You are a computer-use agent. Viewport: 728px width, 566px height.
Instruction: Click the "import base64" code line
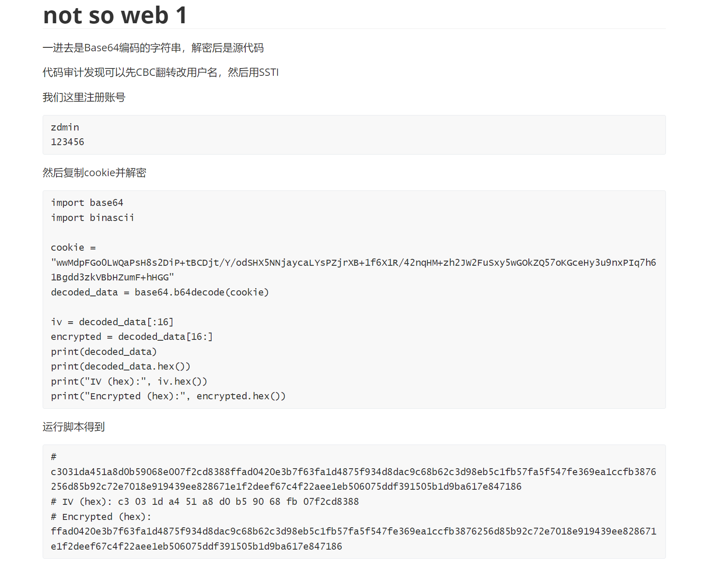[87, 203]
